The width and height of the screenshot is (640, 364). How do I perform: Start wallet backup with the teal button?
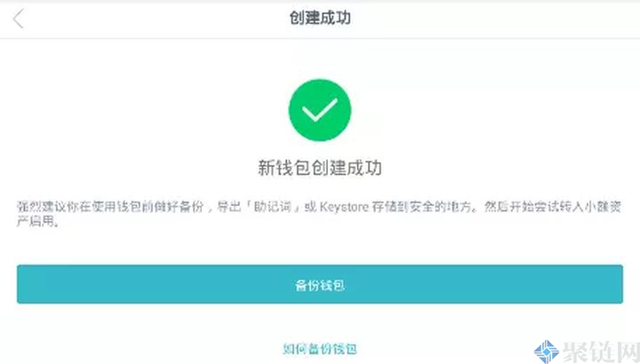click(x=320, y=284)
